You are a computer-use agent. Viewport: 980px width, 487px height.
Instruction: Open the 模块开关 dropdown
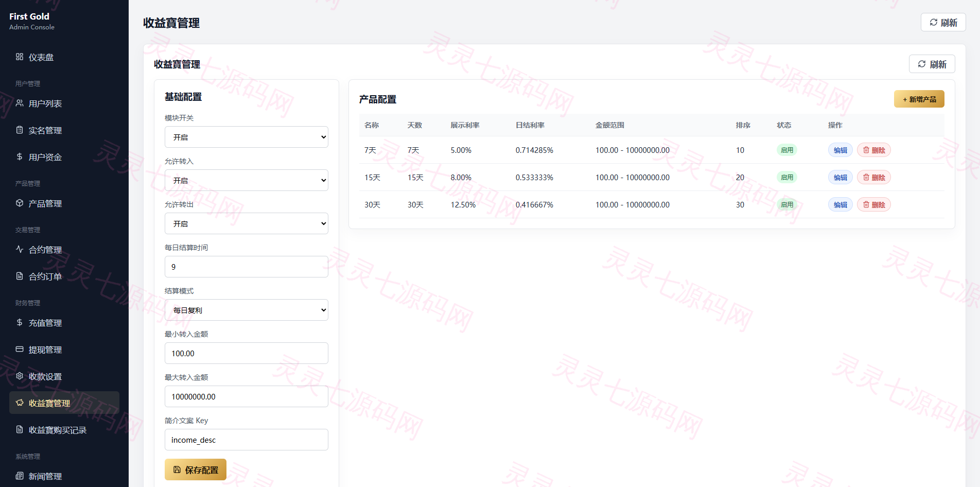point(247,137)
